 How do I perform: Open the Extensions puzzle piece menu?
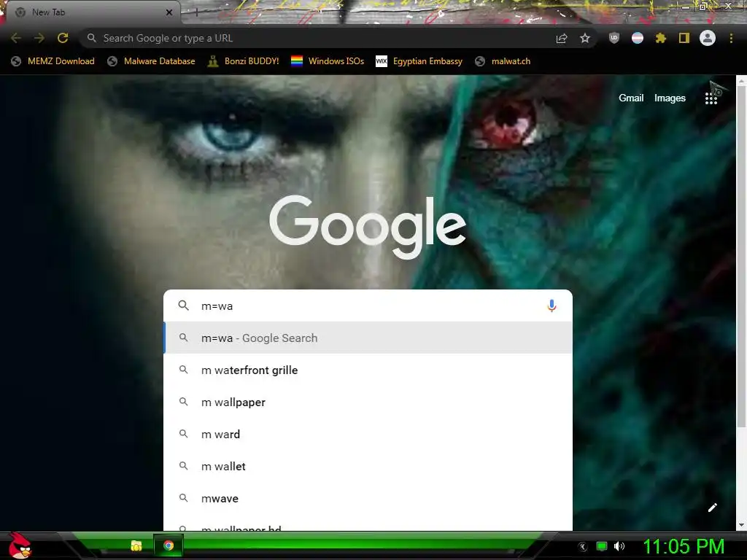[661, 38]
